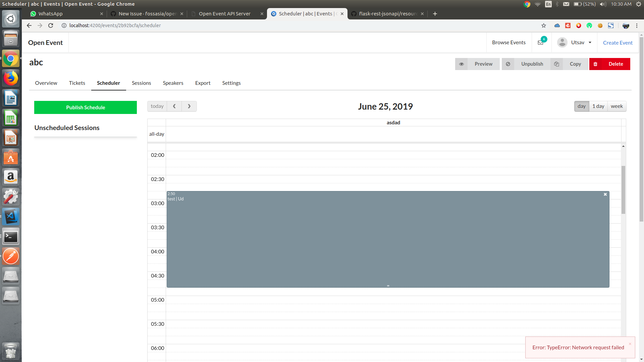Go back in browser history
Image resolution: width=644 pixels, height=362 pixels.
click(29, 25)
